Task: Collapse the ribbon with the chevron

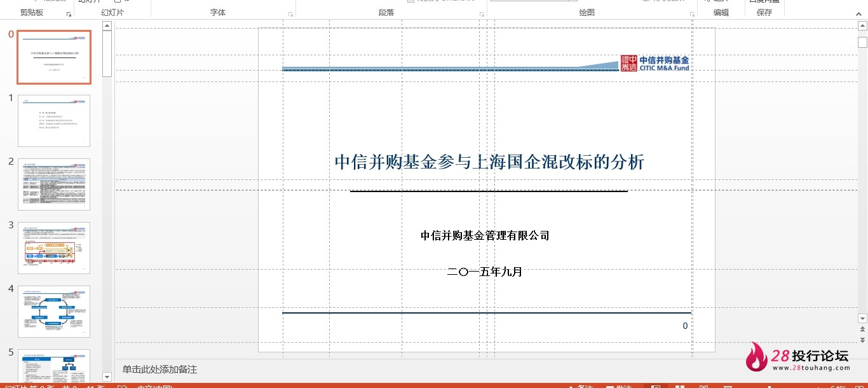Action: [x=859, y=13]
